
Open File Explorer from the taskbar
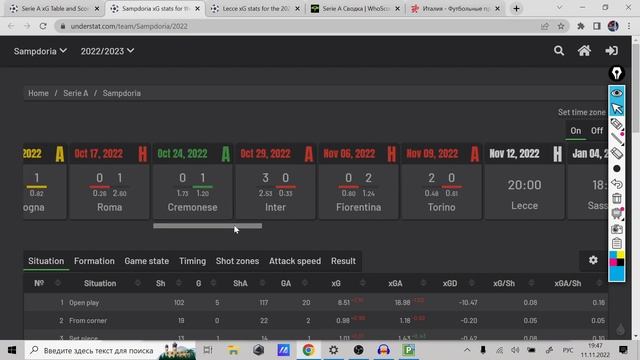pos(233,350)
